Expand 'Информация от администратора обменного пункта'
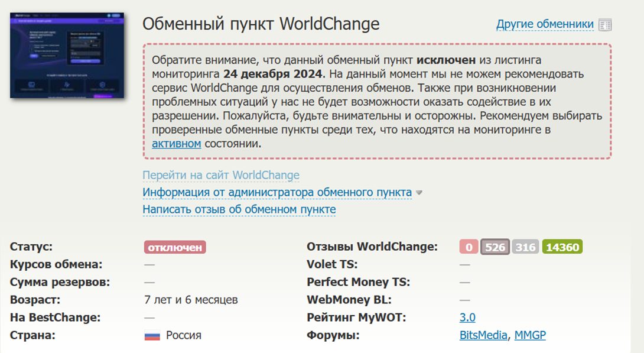 tap(277, 192)
